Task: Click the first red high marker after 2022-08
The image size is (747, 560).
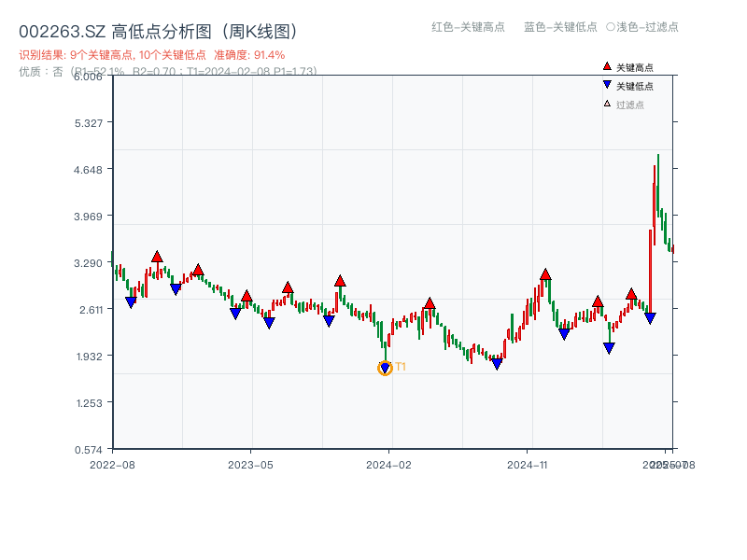Action: click(x=157, y=257)
